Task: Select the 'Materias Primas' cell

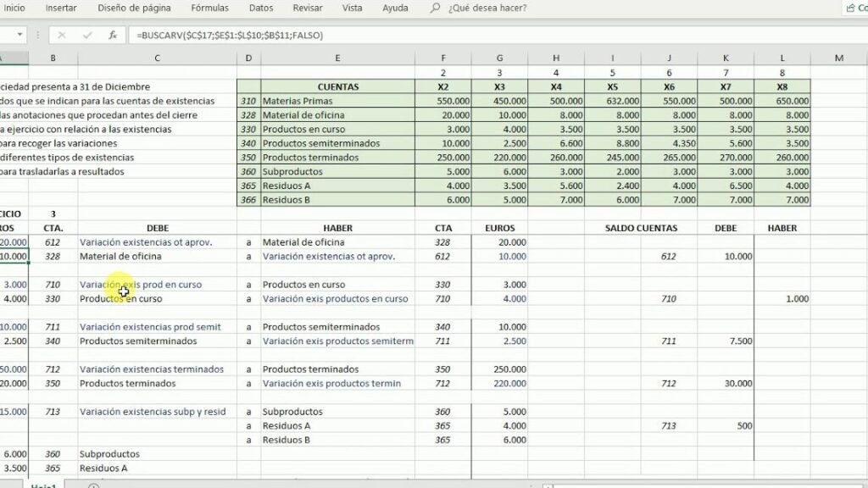Action: pos(337,101)
